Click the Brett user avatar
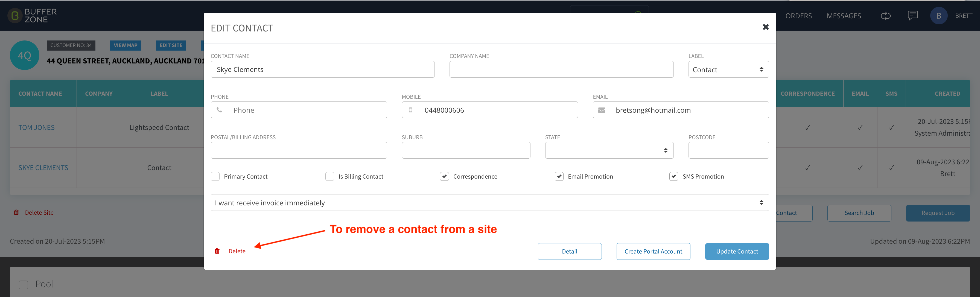Screen dimensions: 980x297 pos(938,16)
